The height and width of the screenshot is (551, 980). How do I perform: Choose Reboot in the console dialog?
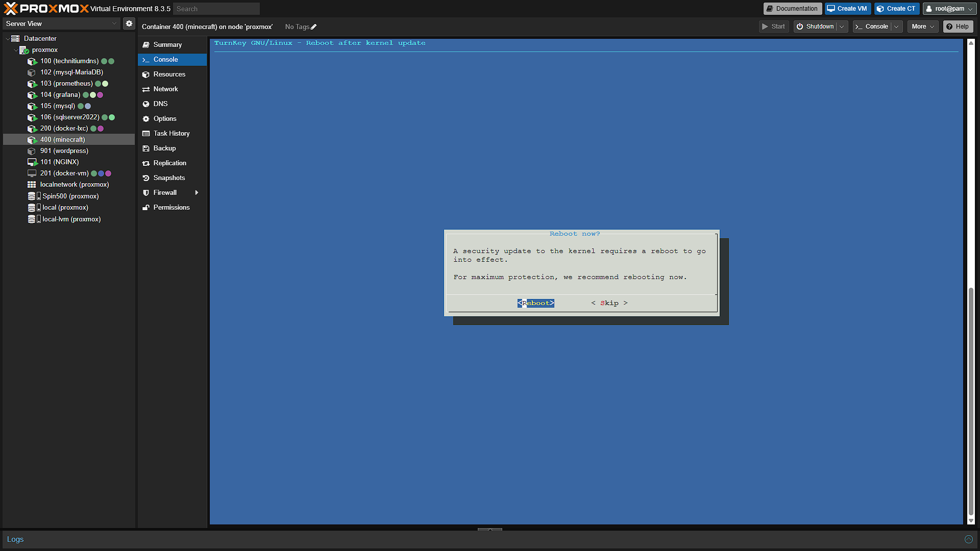535,303
